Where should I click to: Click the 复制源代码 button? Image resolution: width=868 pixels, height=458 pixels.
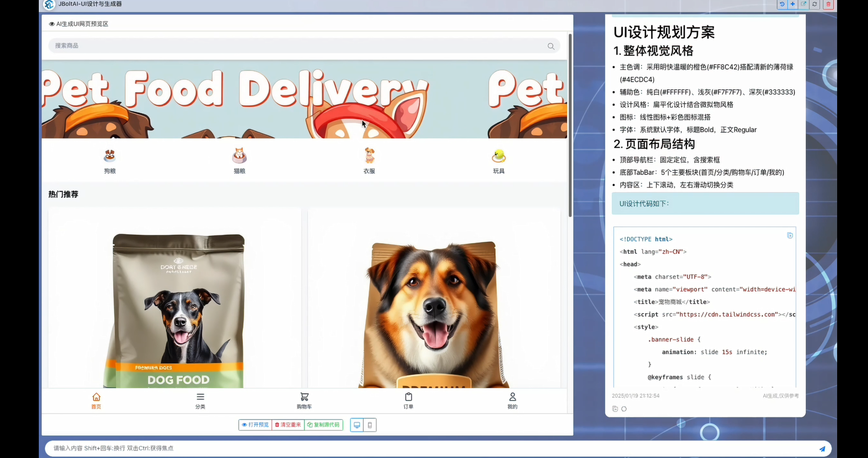[x=323, y=425]
